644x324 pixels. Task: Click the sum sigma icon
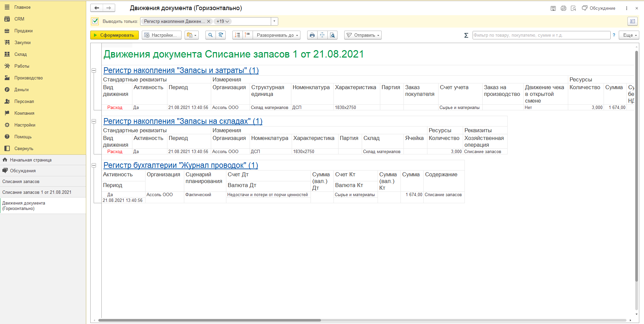click(466, 35)
